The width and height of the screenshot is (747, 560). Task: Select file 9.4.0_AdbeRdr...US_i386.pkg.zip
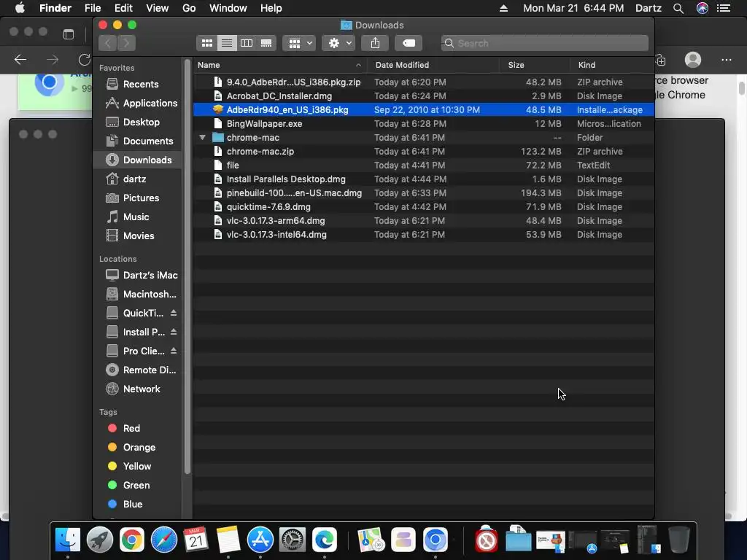(424, 82)
